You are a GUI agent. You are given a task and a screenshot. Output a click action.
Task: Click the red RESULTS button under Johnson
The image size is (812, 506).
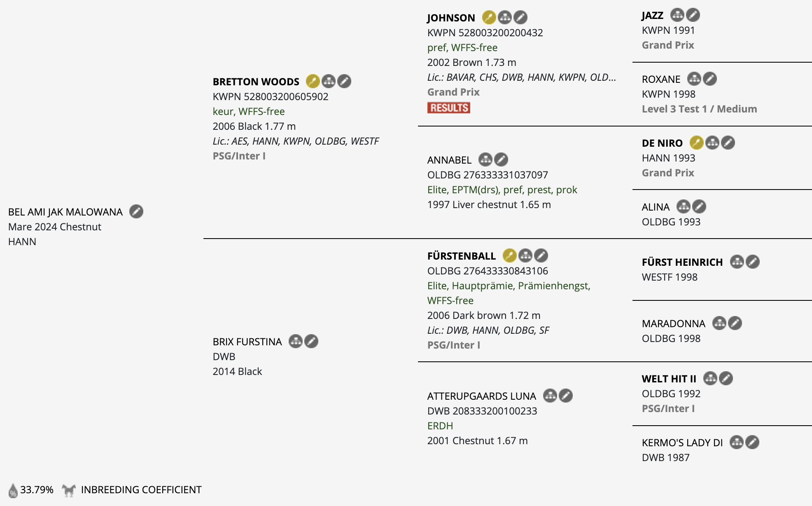click(448, 108)
